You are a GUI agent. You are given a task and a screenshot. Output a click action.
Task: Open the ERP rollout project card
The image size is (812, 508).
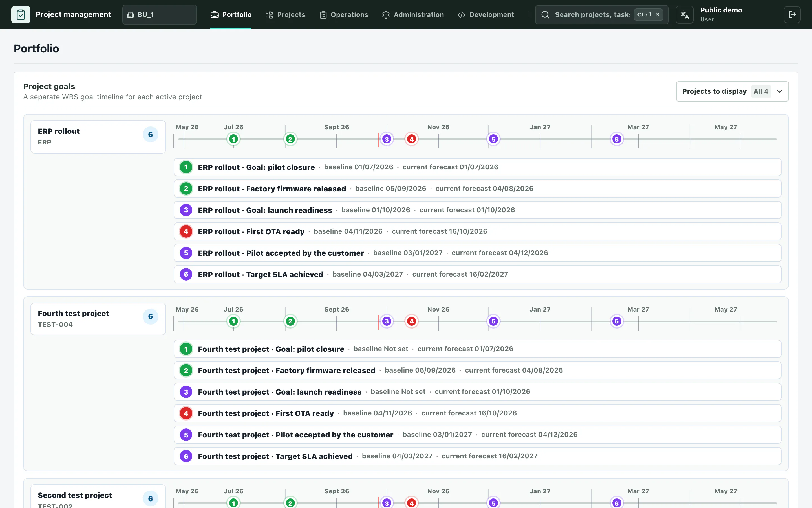(98, 137)
